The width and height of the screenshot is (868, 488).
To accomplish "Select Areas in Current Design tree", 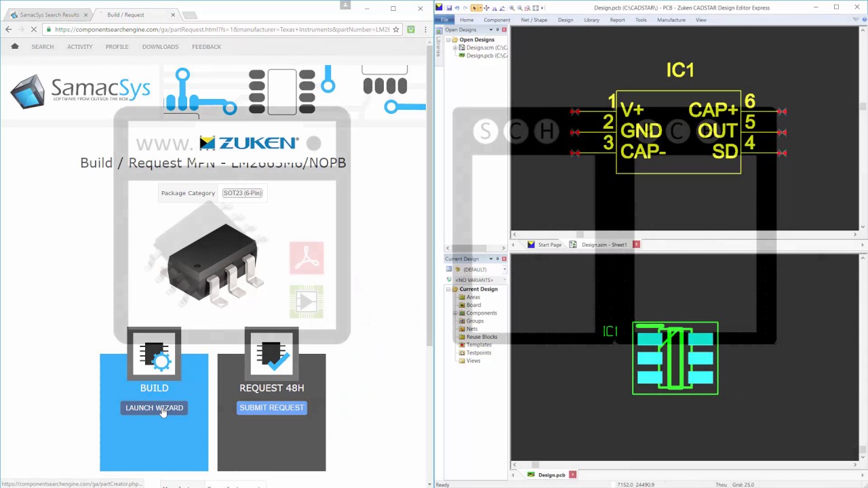I will [473, 297].
